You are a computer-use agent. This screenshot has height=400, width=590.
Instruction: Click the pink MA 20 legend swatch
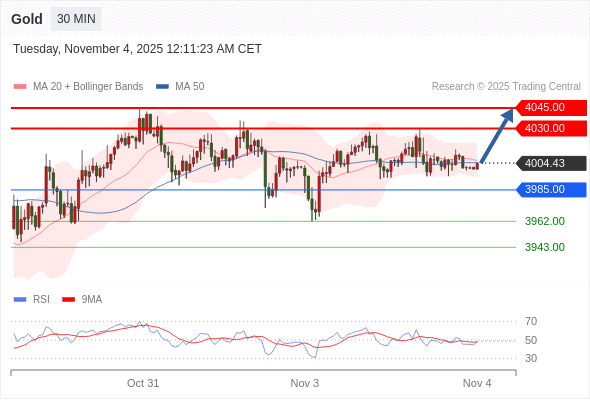click(x=20, y=87)
